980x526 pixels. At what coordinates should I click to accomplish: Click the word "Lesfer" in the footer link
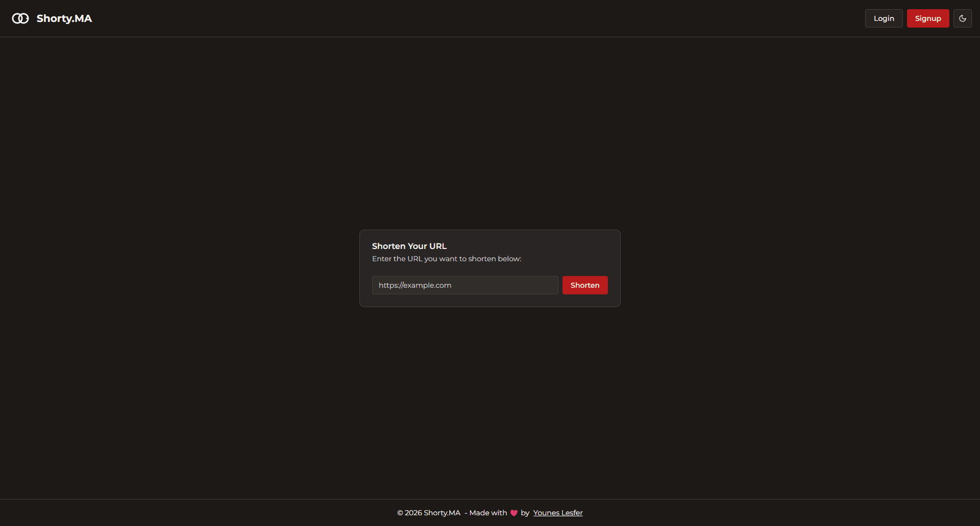(x=572, y=513)
